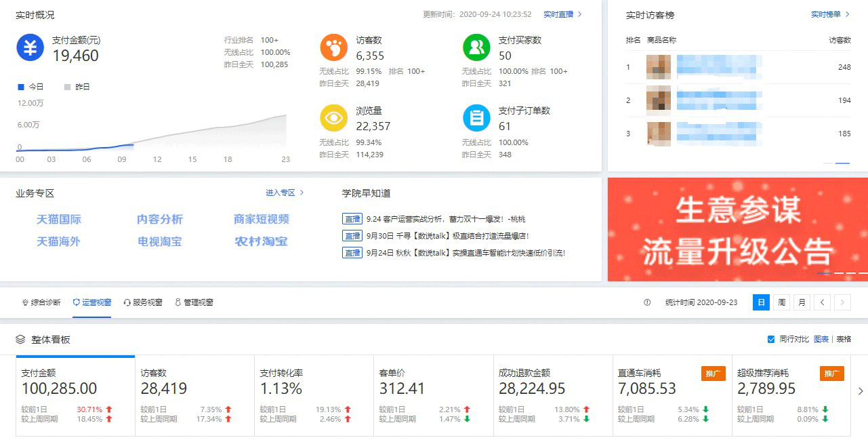Open the 实时直播 link
Viewport: 868px width, 442px height.
click(562, 14)
